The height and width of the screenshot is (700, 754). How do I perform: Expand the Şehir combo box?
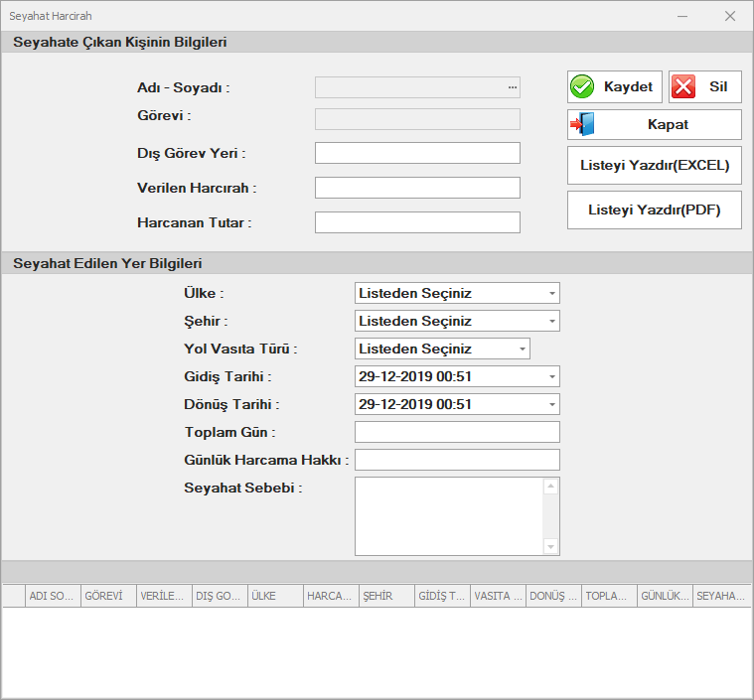tap(552, 321)
